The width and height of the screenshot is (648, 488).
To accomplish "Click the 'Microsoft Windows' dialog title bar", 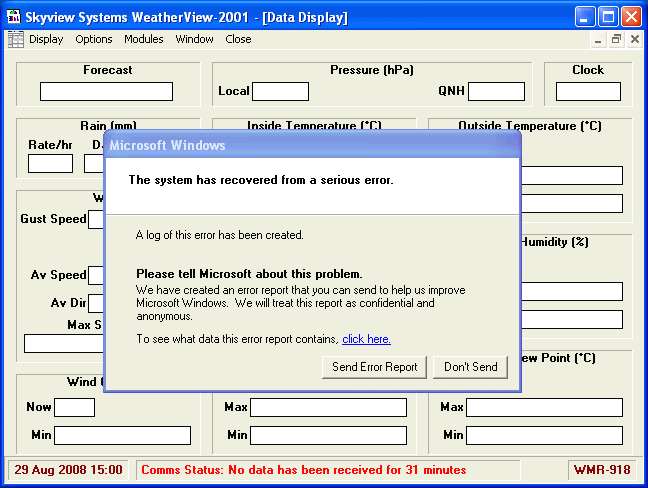I will tap(312, 145).
